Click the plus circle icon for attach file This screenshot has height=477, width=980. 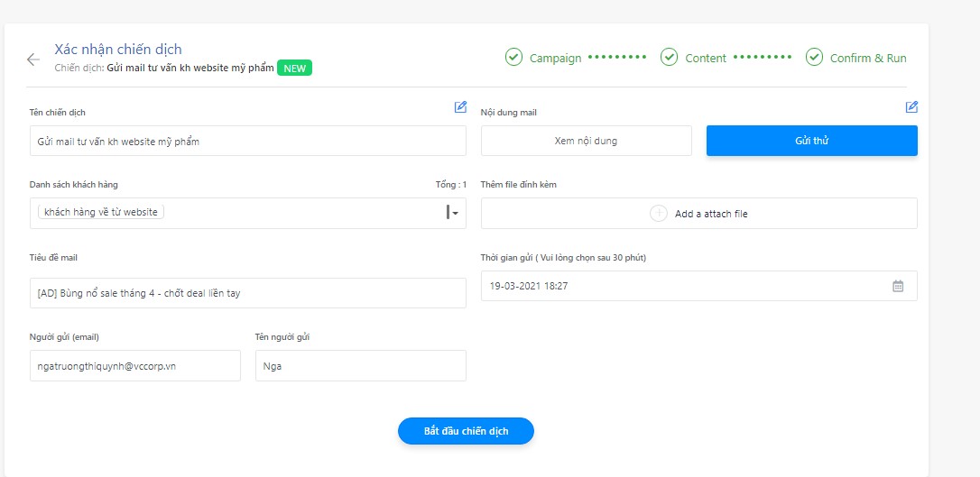pyautogui.click(x=659, y=214)
